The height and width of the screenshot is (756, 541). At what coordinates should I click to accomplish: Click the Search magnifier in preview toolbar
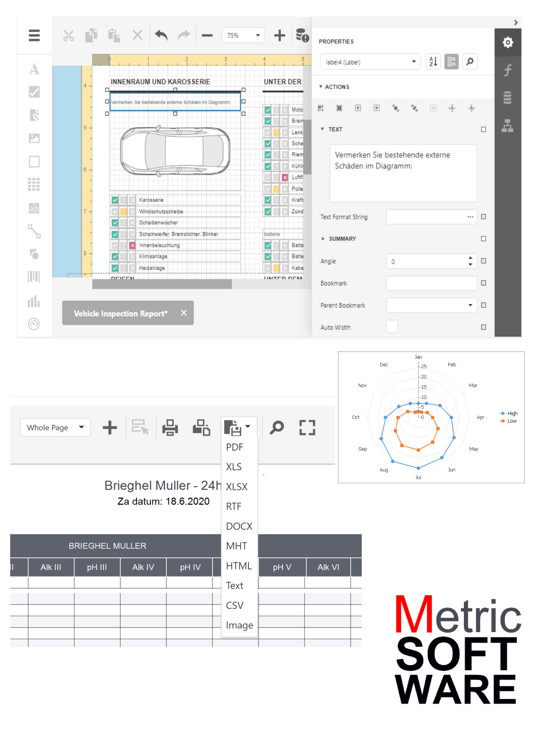click(276, 427)
